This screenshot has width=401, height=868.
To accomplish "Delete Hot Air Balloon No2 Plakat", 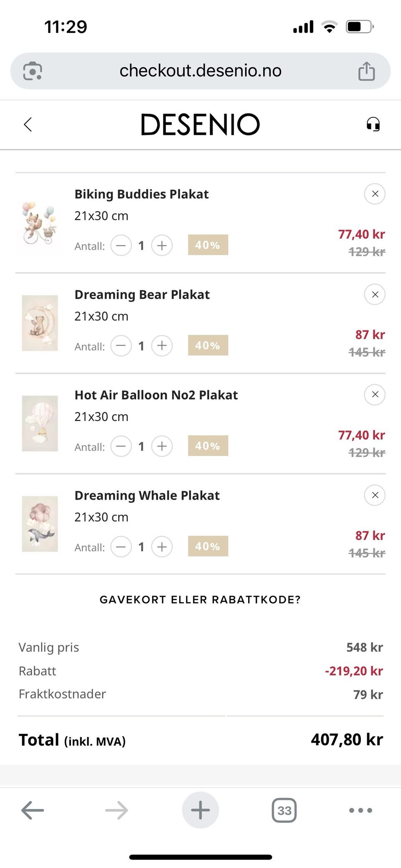I will (x=375, y=395).
